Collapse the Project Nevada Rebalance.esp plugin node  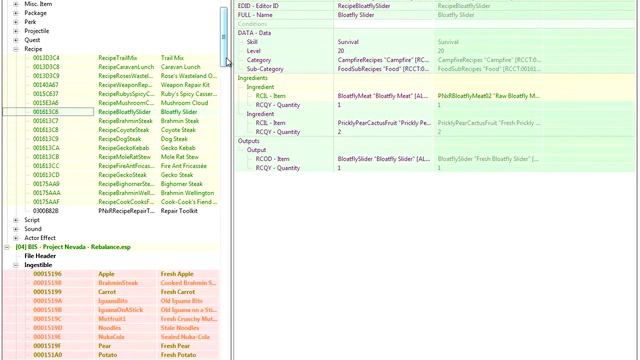7,247
